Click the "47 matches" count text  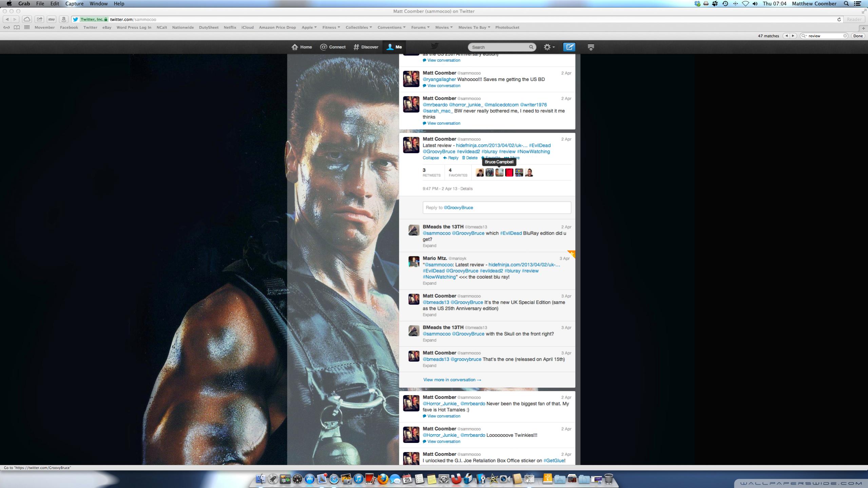point(768,36)
